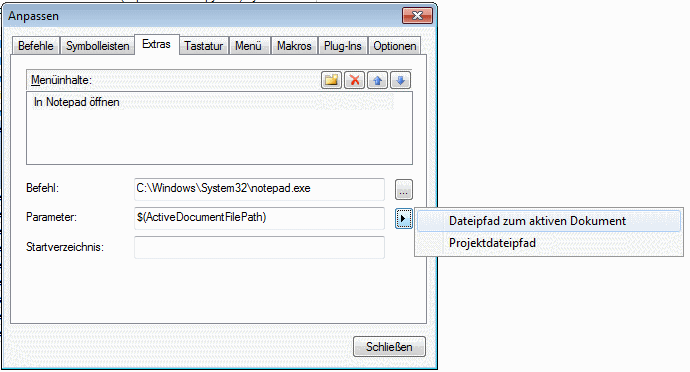Screen dimensions: 690x372
Task: Delete menu entry with red X icon
Action: click(354, 80)
